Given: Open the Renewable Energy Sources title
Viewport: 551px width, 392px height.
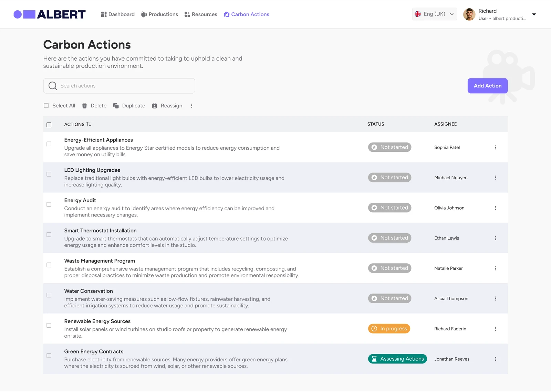Looking at the screenshot, I should click(97, 321).
